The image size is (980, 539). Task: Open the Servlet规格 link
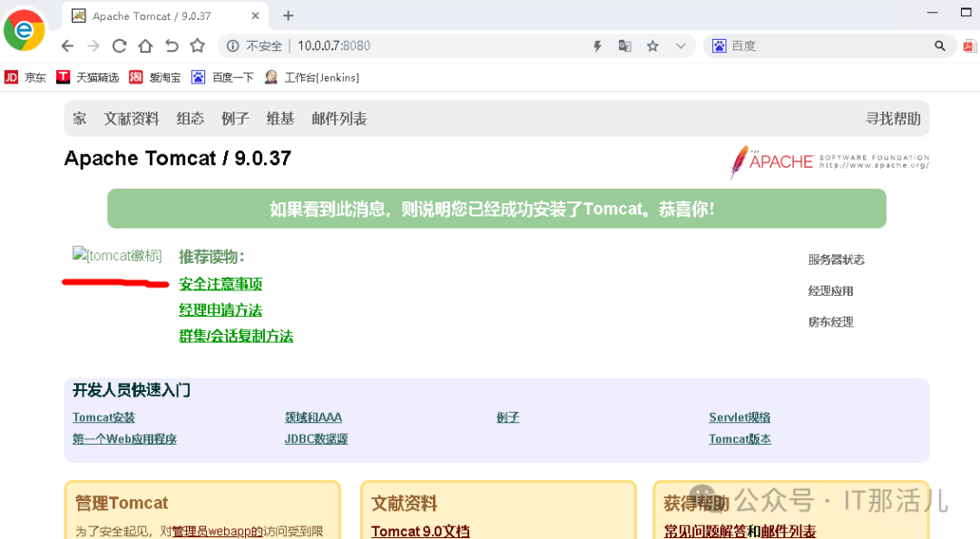740,417
